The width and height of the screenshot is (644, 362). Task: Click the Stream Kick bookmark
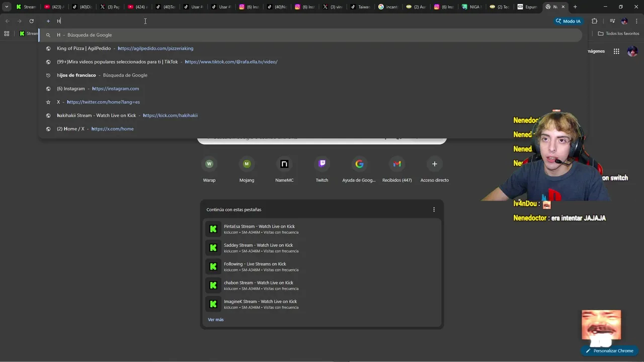pos(29,34)
